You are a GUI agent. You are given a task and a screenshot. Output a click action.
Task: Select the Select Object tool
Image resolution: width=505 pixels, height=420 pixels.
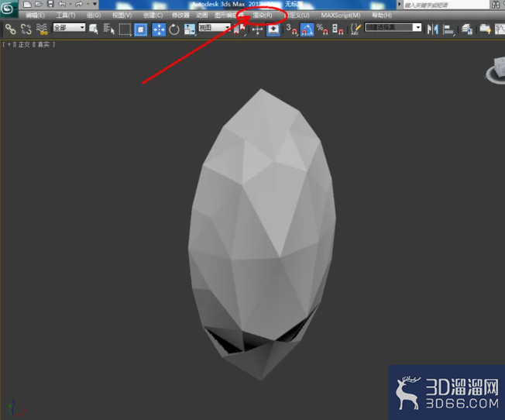click(94, 29)
